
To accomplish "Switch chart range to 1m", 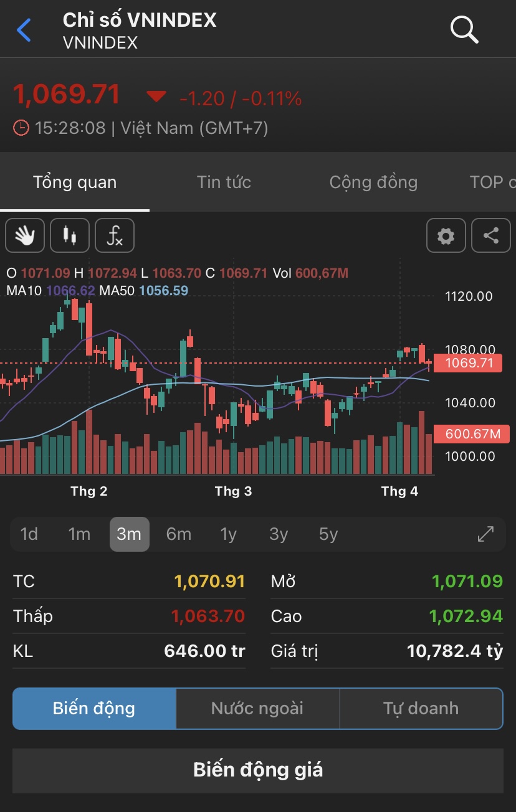I will [79, 534].
